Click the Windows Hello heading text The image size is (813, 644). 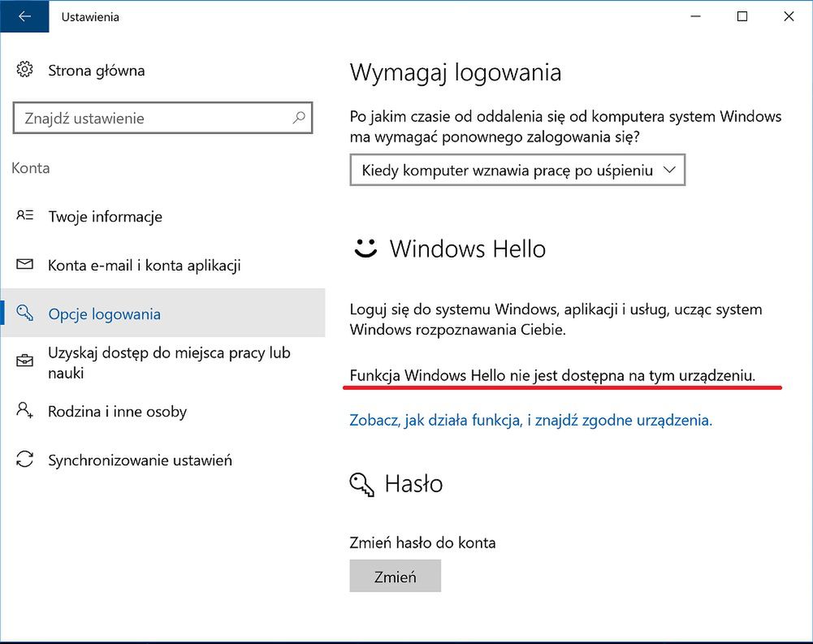click(468, 249)
